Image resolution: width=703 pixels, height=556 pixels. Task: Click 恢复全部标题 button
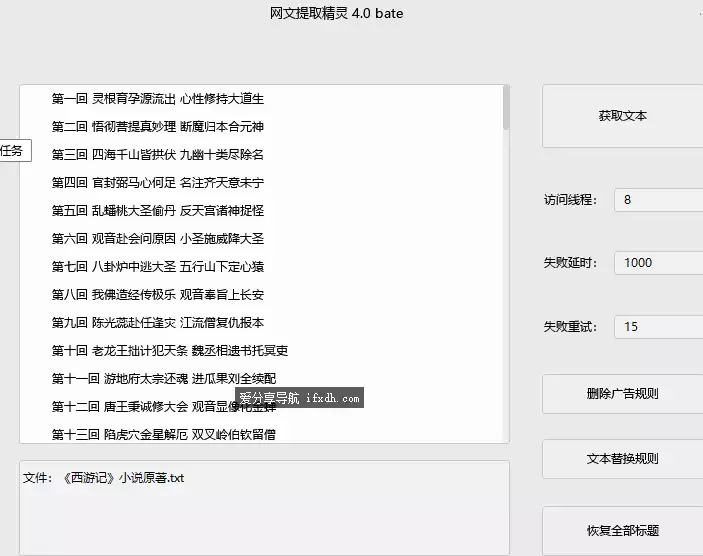tap(623, 531)
